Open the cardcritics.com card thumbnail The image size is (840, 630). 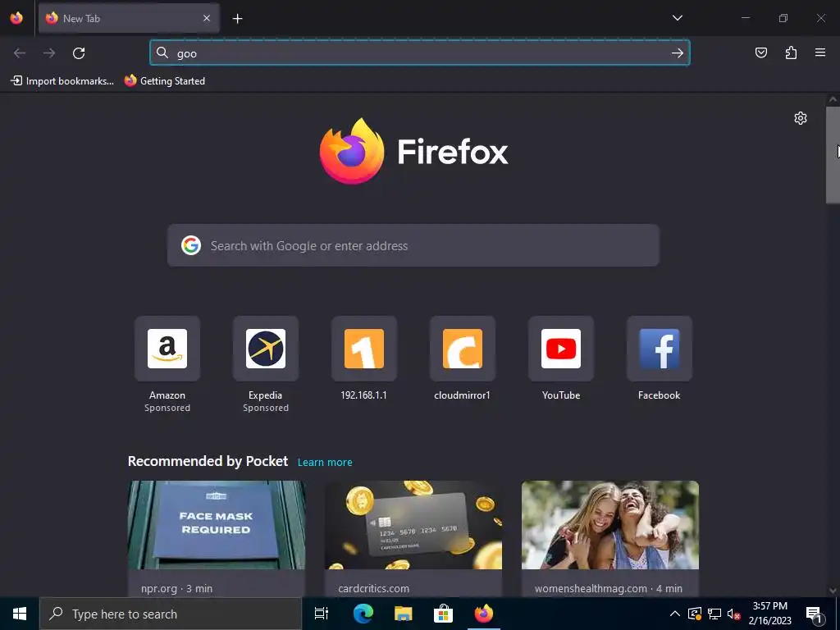click(413, 525)
